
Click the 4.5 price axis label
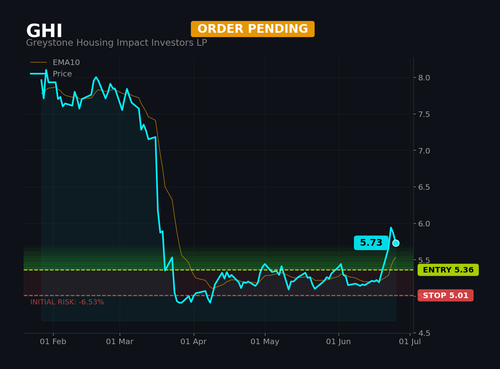[424, 333]
